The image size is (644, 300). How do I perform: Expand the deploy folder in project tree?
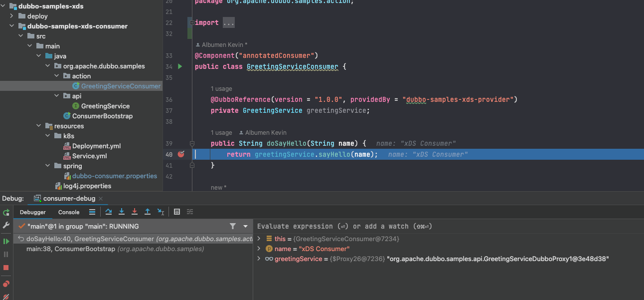(x=12, y=16)
